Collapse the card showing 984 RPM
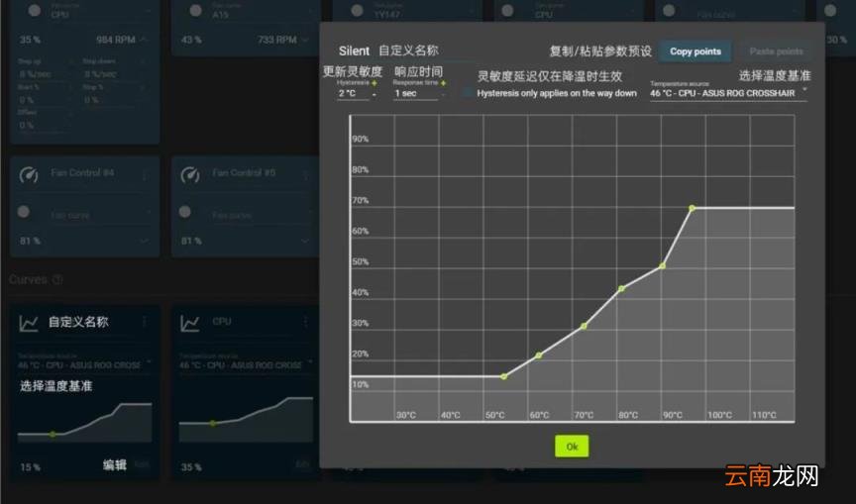 [144, 40]
